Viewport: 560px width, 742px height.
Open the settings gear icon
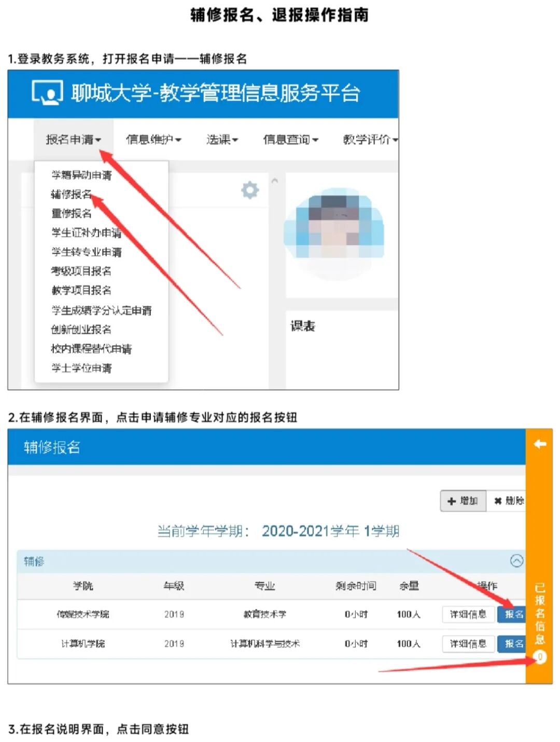tap(250, 190)
